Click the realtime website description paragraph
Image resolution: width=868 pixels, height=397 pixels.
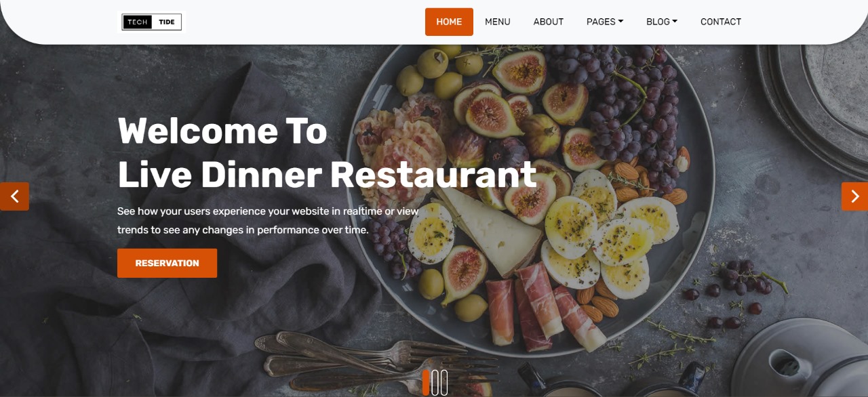[269, 220]
